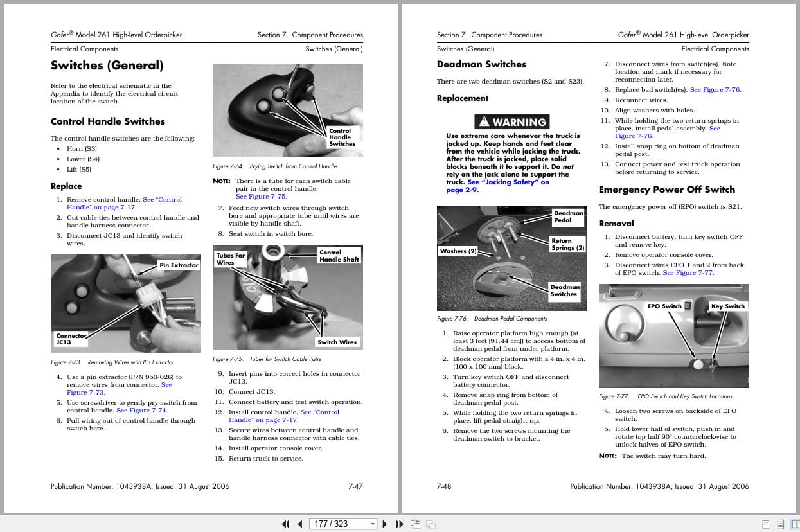The image size is (800, 532).
Task: Switch to continuous scrolling page layout
Action: coord(780,524)
